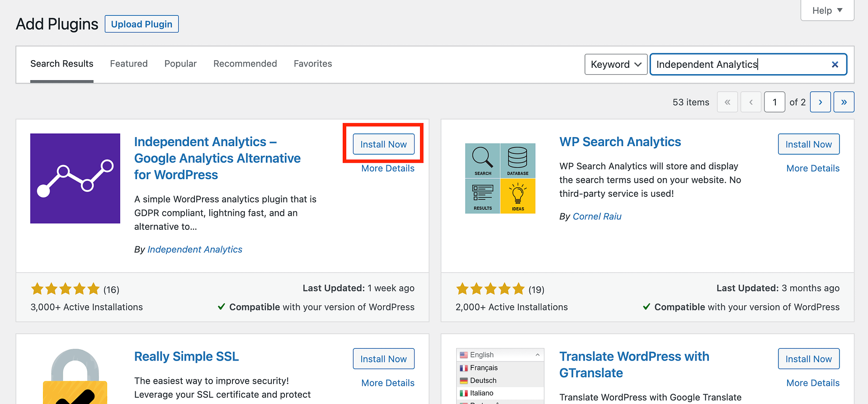
Task: Click the five-star rating of Independent Analytics
Action: [x=65, y=289]
